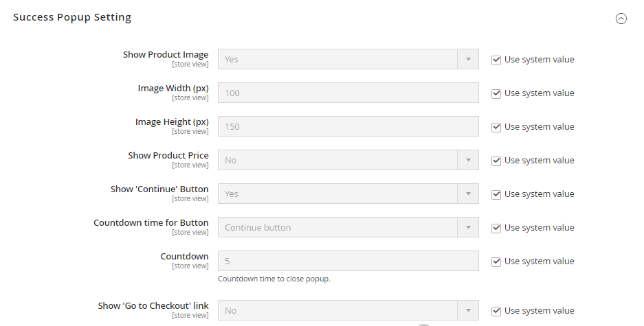Viewport: 644px width, 326px height.
Task: Click the Image Height (px) input field
Action: click(x=348, y=127)
